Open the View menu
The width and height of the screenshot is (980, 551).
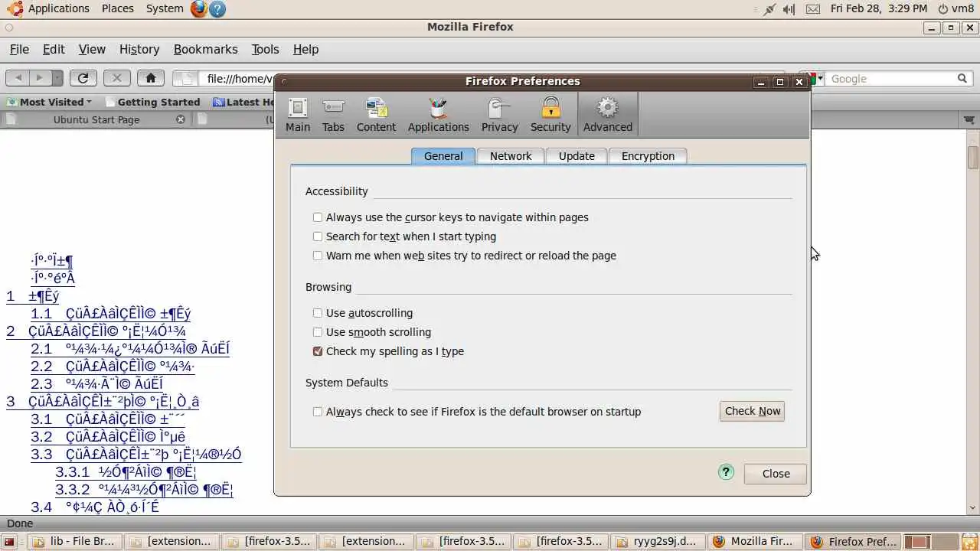coord(92,49)
